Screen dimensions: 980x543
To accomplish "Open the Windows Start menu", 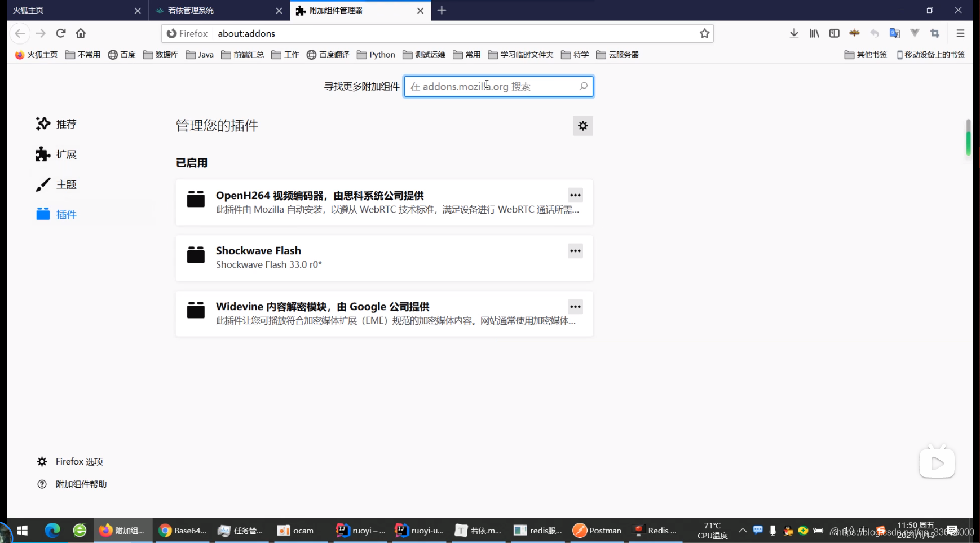I will click(x=23, y=531).
